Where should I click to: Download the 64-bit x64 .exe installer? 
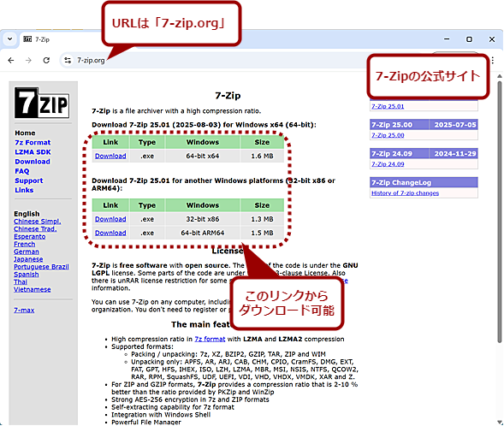(x=110, y=156)
